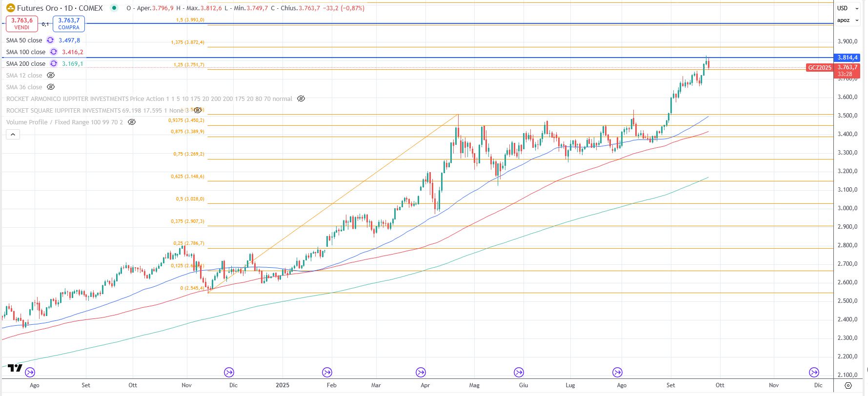This screenshot has height=396, width=868.
Task: Select the Futures Oro 1D COMEX title
Action: 60,8
